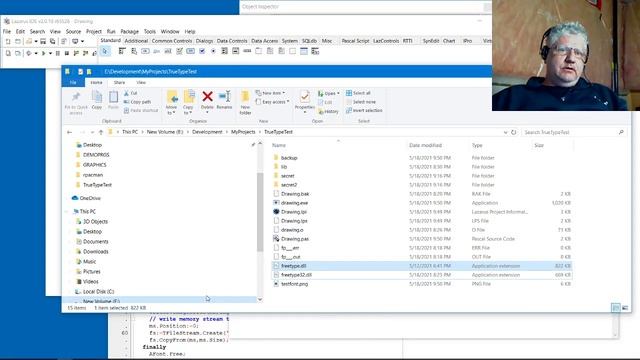The height and width of the screenshot is (360, 640).
Task: Click the Cut button in Clipboard group
Action: (x=131, y=93)
